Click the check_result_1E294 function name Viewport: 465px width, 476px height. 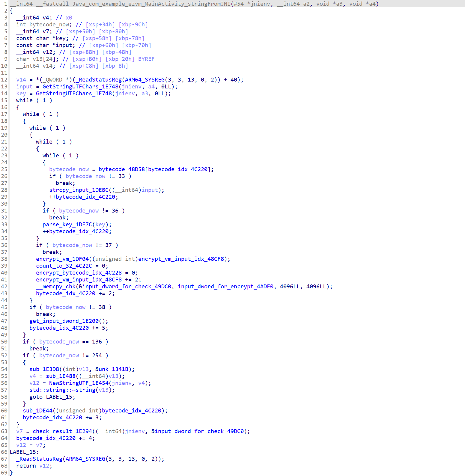62,431
